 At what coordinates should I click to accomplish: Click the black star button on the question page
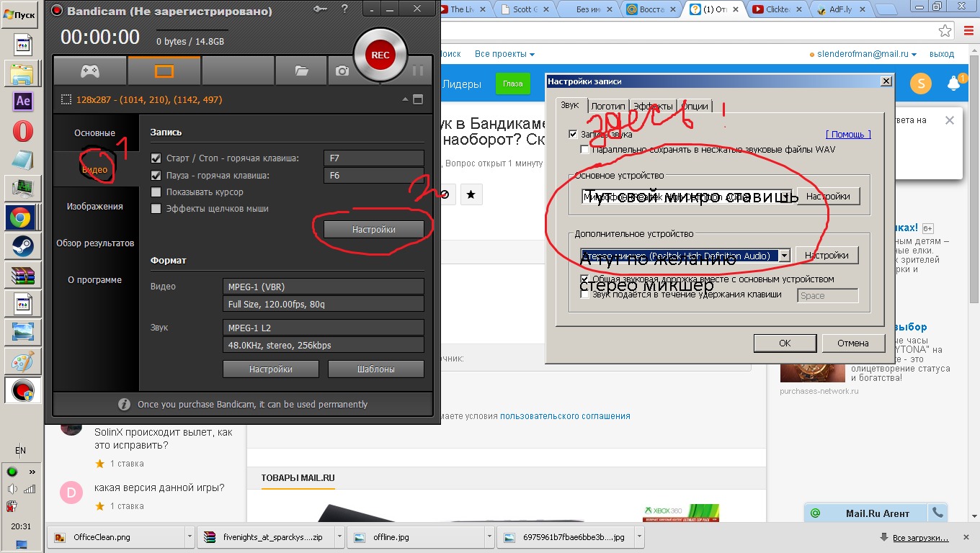coord(471,194)
